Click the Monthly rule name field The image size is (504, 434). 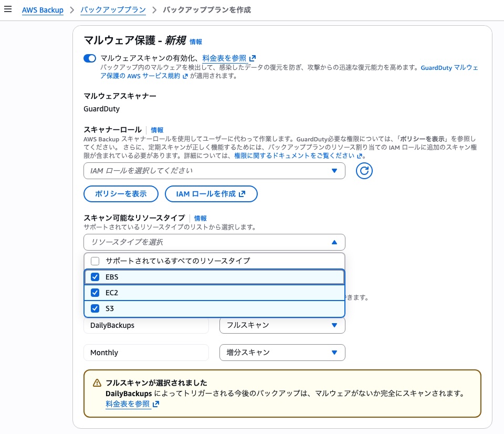point(146,353)
